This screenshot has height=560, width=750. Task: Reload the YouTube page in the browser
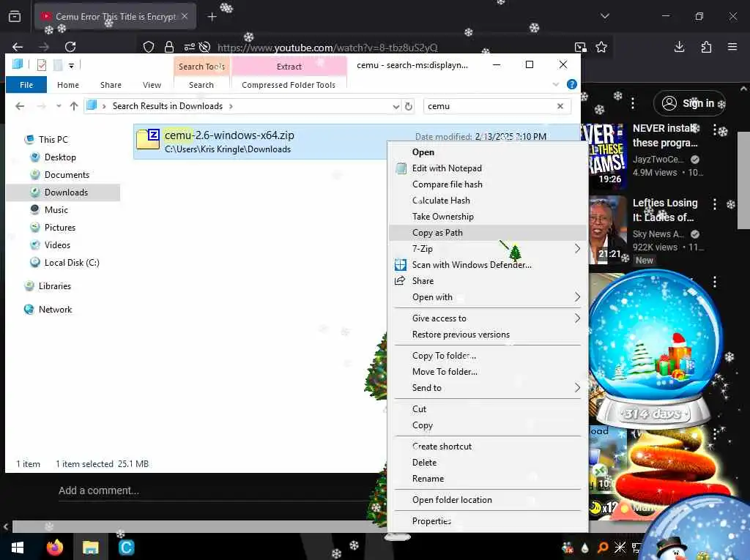click(x=70, y=47)
